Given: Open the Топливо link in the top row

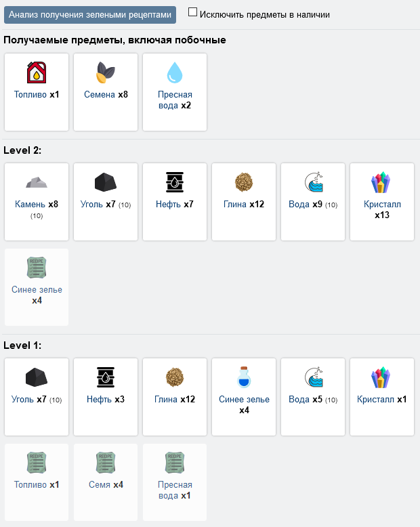Looking at the screenshot, I should 30,94.
